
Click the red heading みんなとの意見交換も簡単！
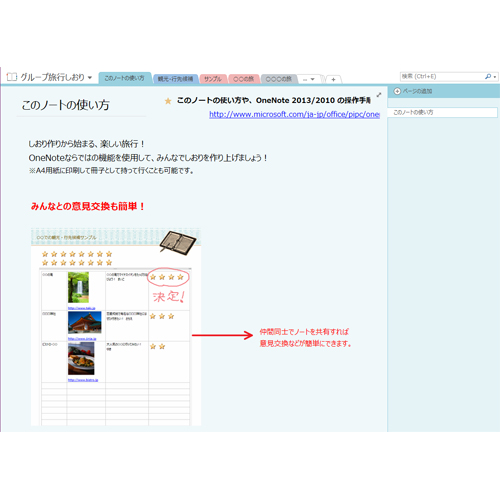88,206
